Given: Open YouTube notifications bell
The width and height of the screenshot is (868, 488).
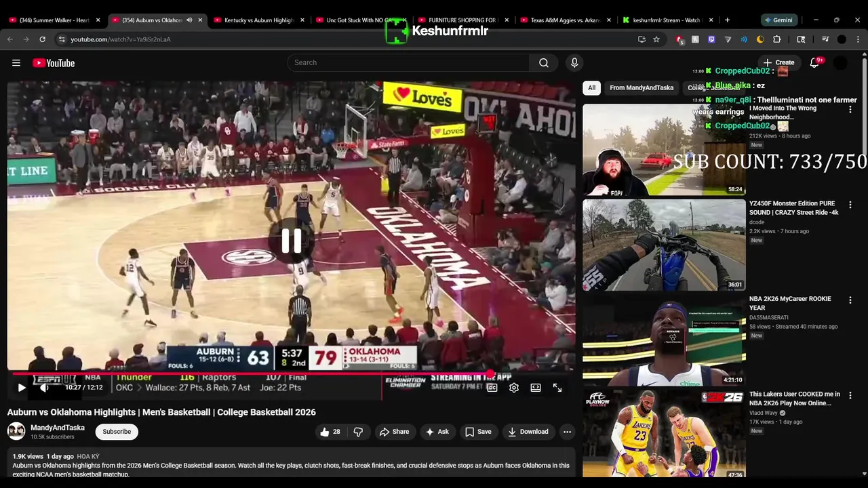Looking at the screenshot, I should [814, 63].
